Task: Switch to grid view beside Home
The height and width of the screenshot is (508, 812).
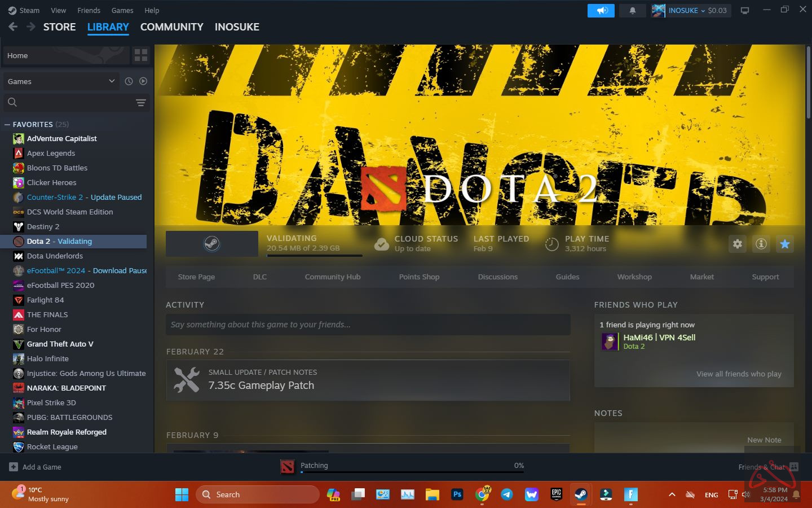Action: (x=141, y=55)
